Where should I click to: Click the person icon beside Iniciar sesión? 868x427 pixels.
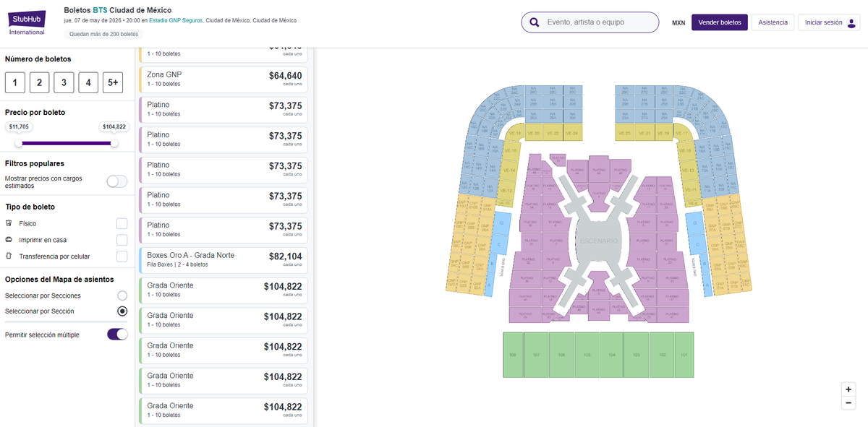click(x=850, y=22)
